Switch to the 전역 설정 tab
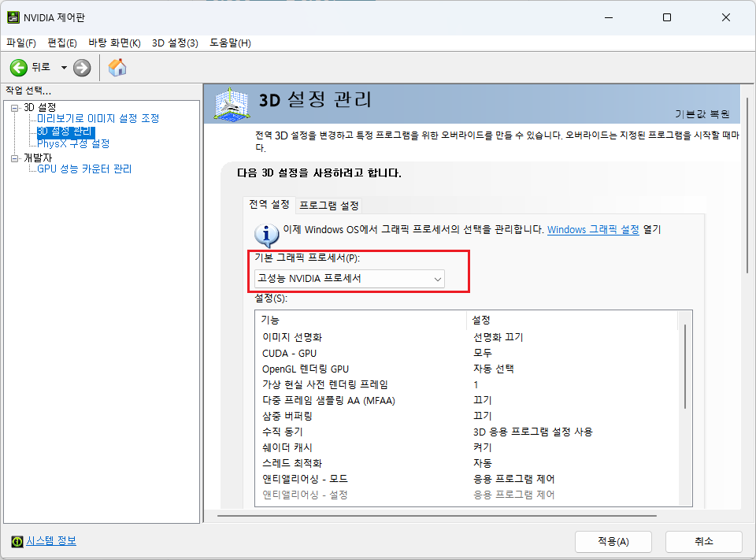The image size is (756, 560). pos(269,205)
